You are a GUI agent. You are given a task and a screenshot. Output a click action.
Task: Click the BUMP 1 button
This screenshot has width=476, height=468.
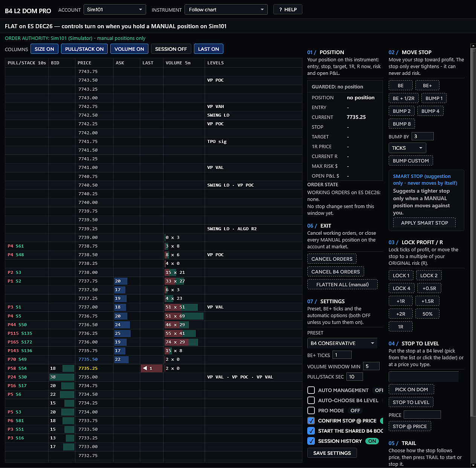(434, 98)
